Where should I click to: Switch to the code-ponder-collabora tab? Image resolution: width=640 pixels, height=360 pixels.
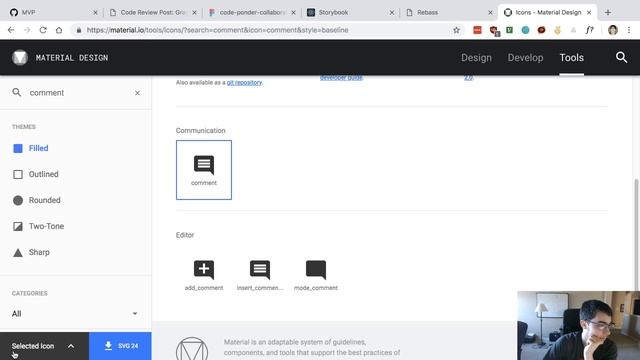tap(252, 13)
